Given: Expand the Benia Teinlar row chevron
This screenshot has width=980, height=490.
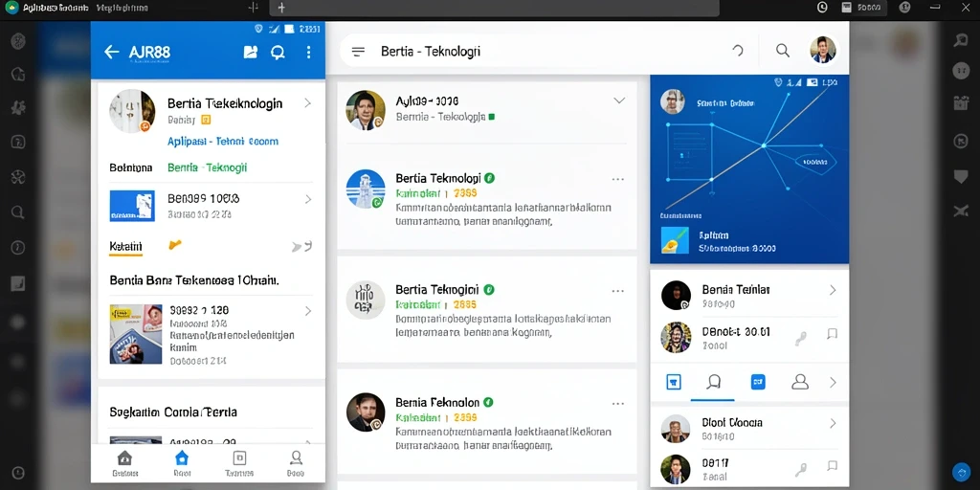Looking at the screenshot, I should pos(833,290).
